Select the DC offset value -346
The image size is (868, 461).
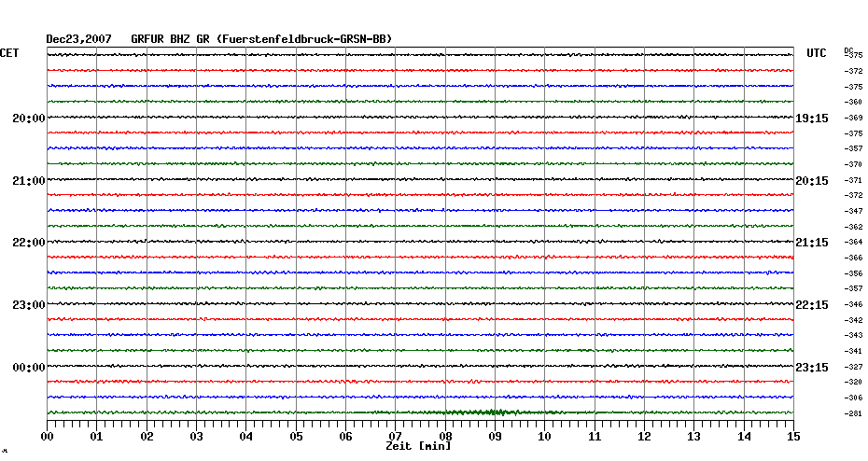853,305
